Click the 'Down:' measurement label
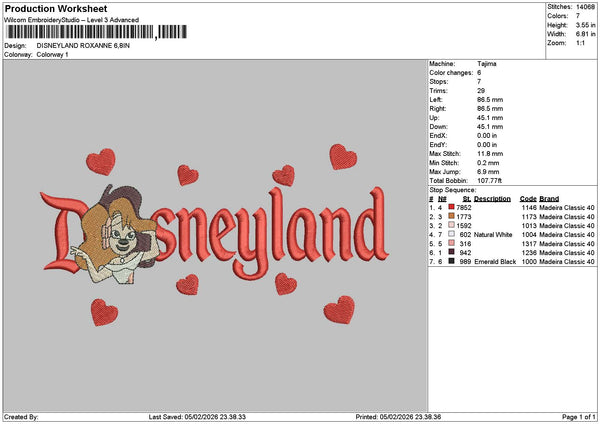 click(x=439, y=127)
